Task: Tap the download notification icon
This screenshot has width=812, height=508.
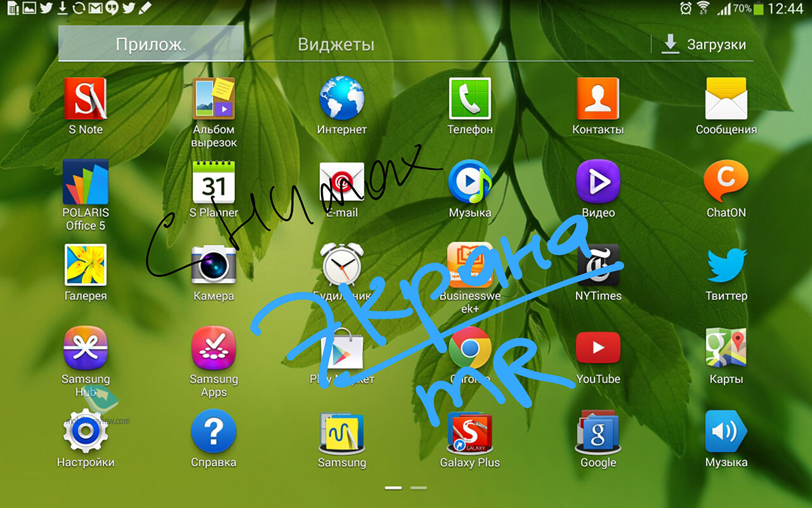Action: 62,8
